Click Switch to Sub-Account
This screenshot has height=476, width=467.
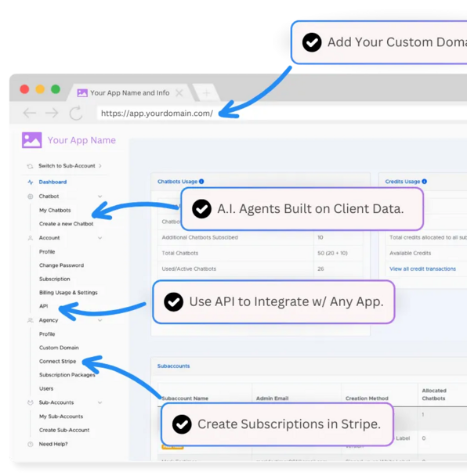[67, 166]
